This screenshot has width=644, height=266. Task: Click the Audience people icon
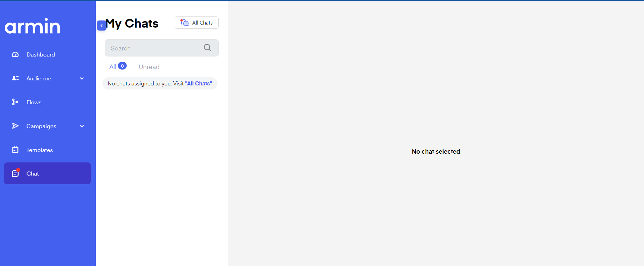[x=15, y=78]
